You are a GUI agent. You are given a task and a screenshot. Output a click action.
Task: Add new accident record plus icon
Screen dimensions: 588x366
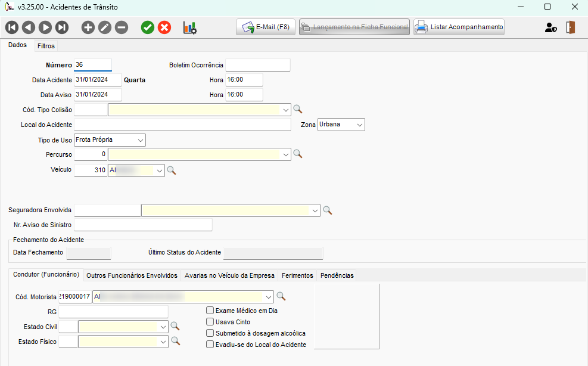pos(88,27)
